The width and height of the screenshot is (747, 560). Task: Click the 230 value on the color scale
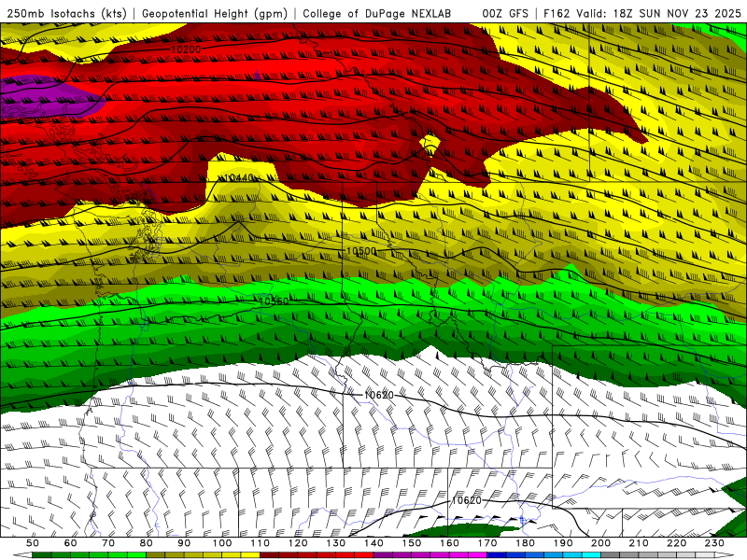pos(714,543)
